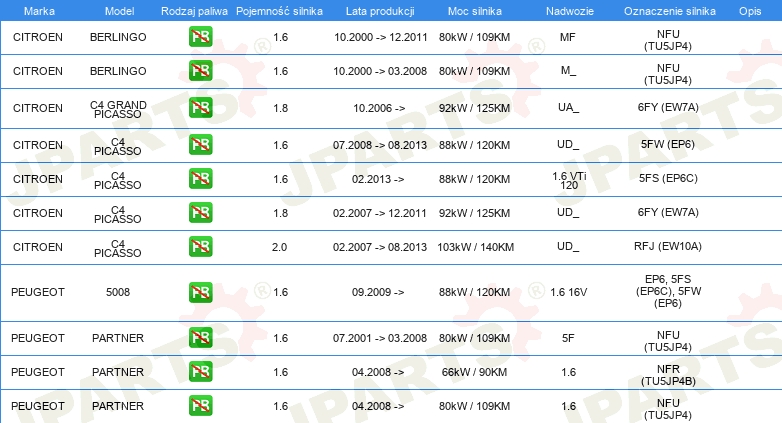Click the PEUGEOT cell in the 5008 row
The width and height of the screenshot is (782, 423).
pyautogui.click(x=38, y=292)
